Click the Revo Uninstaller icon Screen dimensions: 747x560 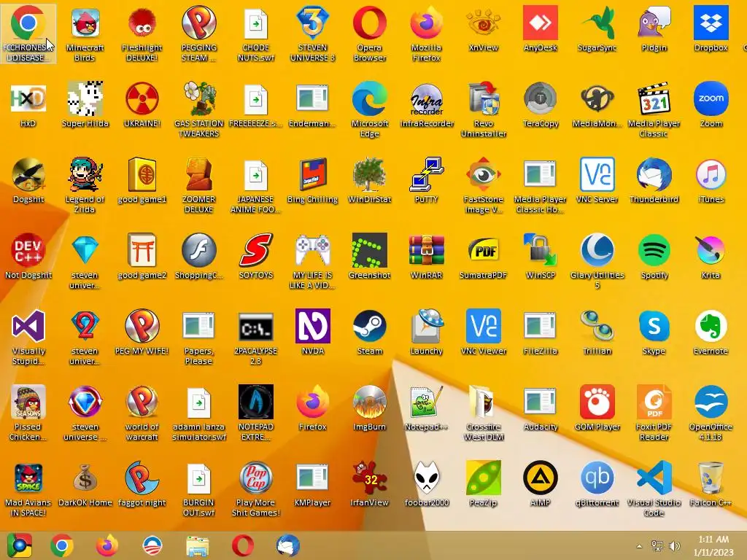pyautogui.click(x=483, y=98)
